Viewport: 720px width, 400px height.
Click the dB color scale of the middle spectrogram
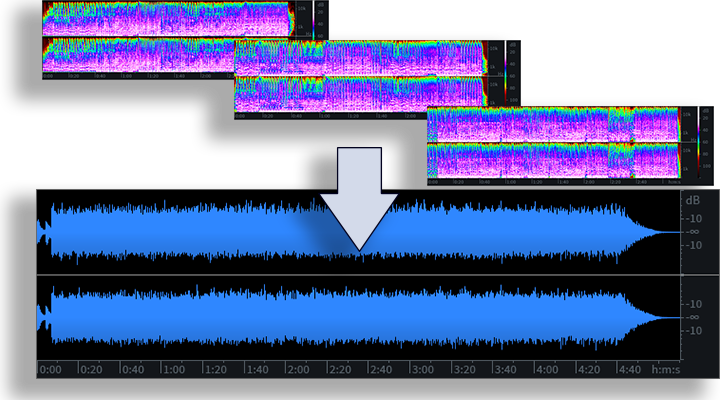pyautogui.click(x=506, y=73)
